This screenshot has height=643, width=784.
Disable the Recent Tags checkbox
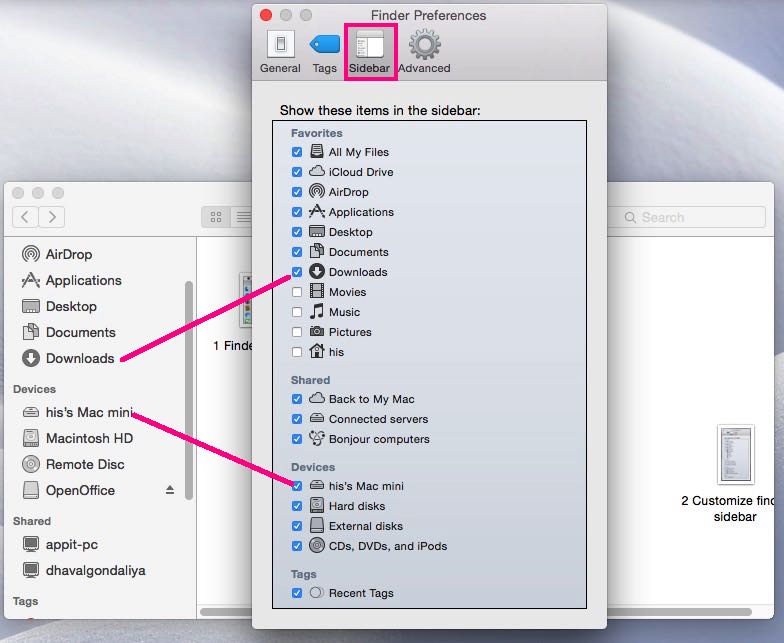297,593
